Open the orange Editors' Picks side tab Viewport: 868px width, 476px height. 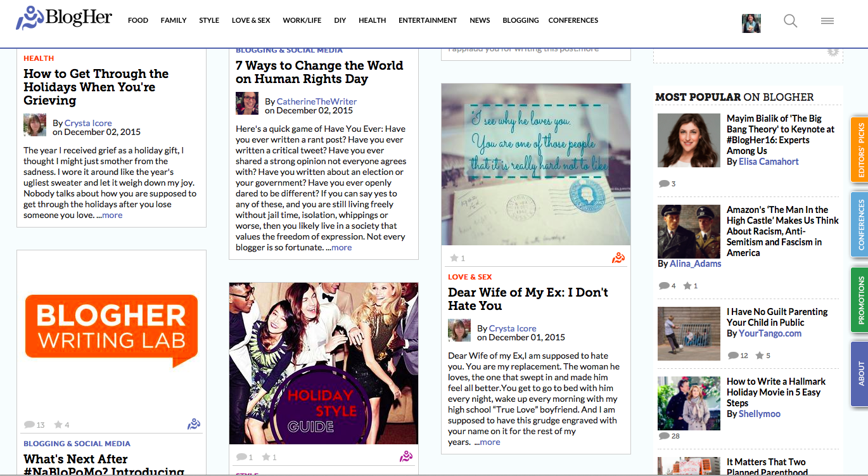(x=860, y=151)
